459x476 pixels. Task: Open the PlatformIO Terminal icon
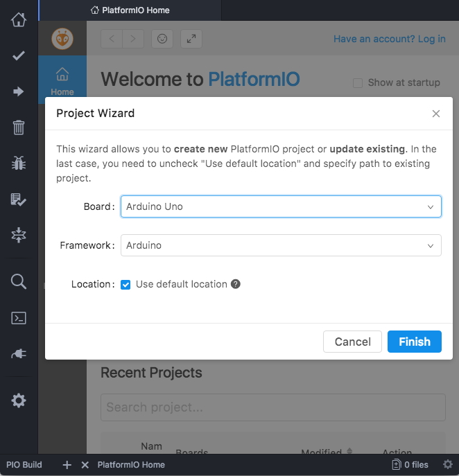click(19, 318)
